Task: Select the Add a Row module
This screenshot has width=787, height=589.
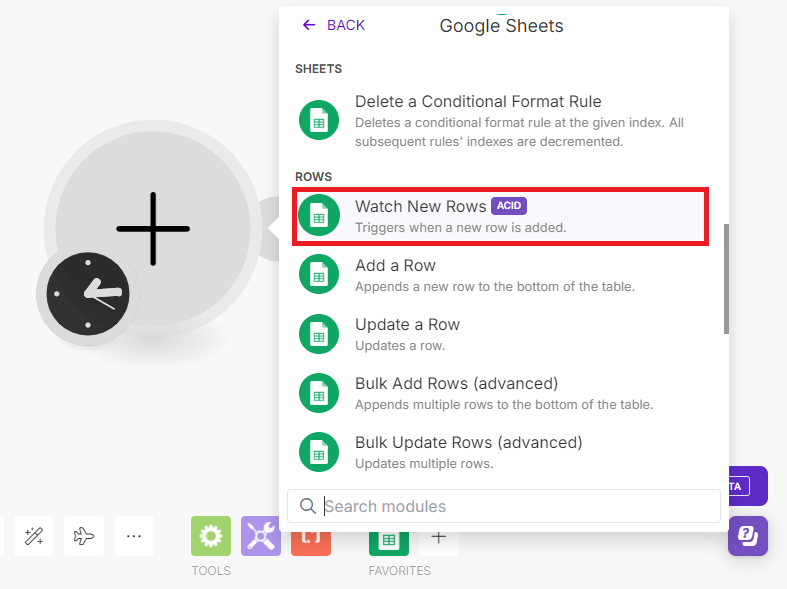Action: [500, 275]
